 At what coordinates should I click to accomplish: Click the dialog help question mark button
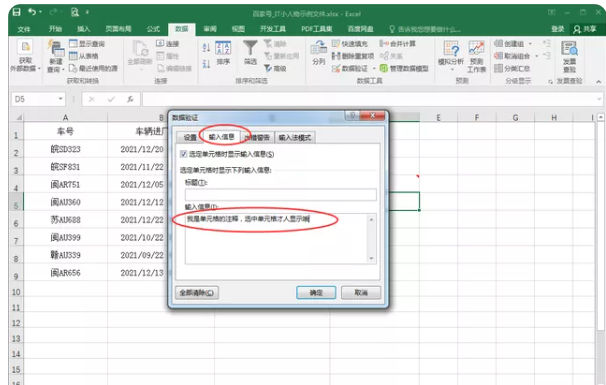[352, 116]
